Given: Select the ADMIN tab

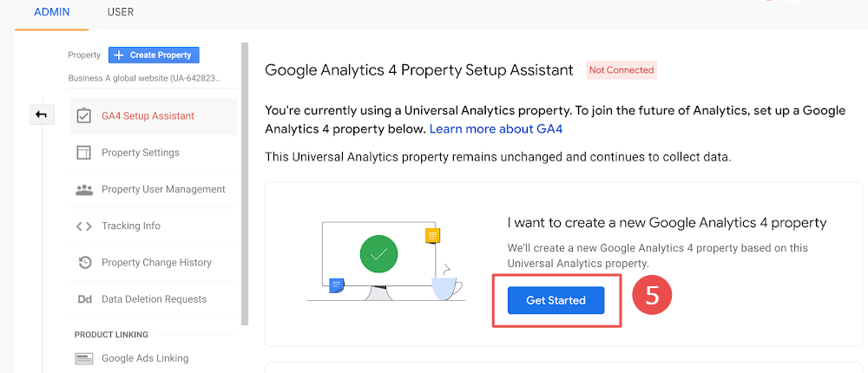Looking at the screenshot, I should tap(51, 11).
